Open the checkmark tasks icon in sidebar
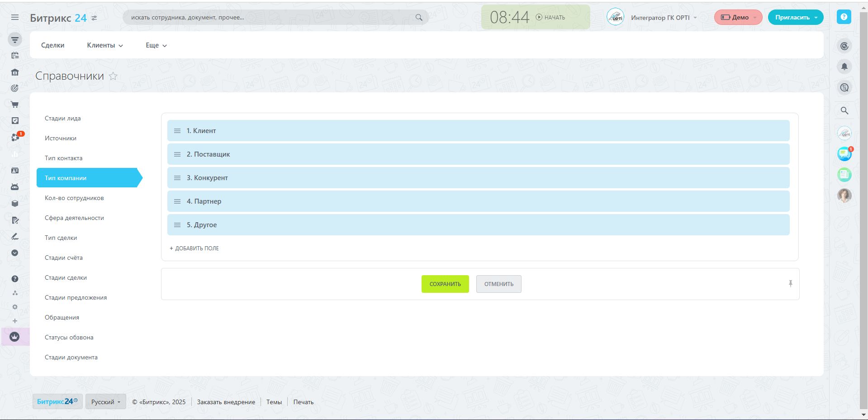The height and width of the screenshot is (420, 868). pos(15,121)
